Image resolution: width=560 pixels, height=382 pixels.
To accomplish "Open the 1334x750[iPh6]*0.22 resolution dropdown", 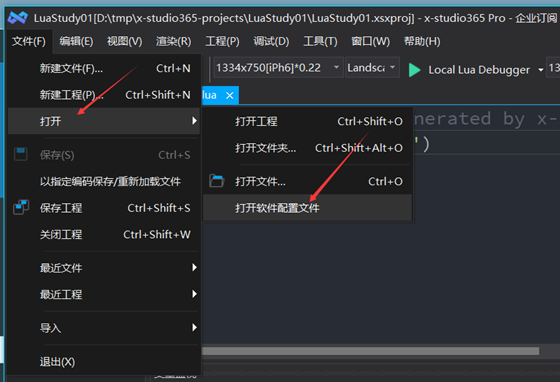I will (x=278, y=67).
